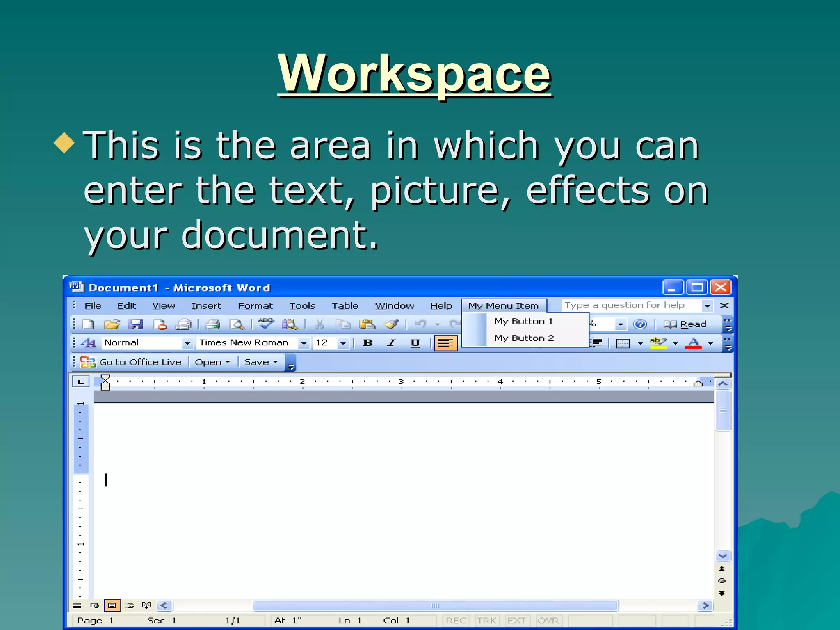
Task: Expand the highlight color dropdown arrow
Action: click(675, 343)
